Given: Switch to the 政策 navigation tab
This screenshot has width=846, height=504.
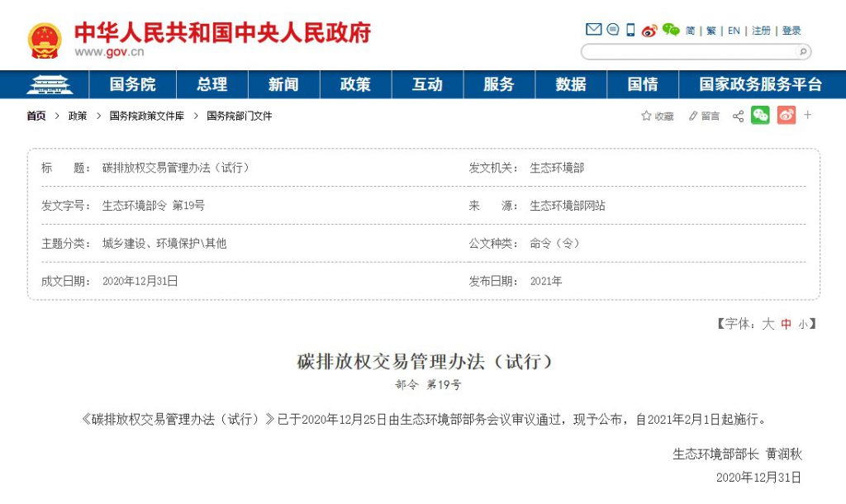Looking at the screenshot, I should [354, 83].
